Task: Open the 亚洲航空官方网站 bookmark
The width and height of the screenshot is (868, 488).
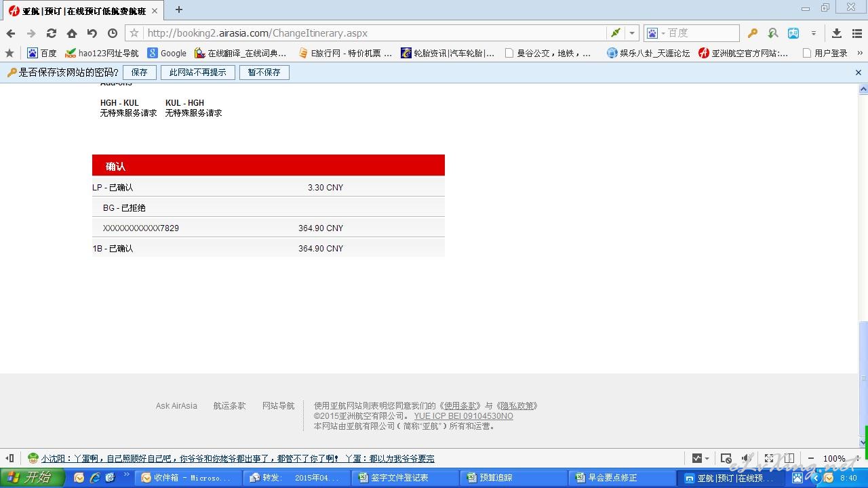Action: point(744,53)
